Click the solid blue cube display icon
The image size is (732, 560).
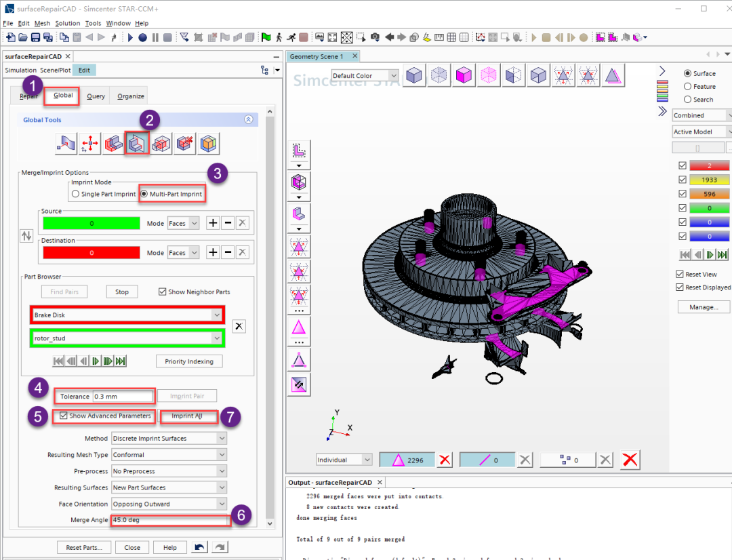[414, 75]
